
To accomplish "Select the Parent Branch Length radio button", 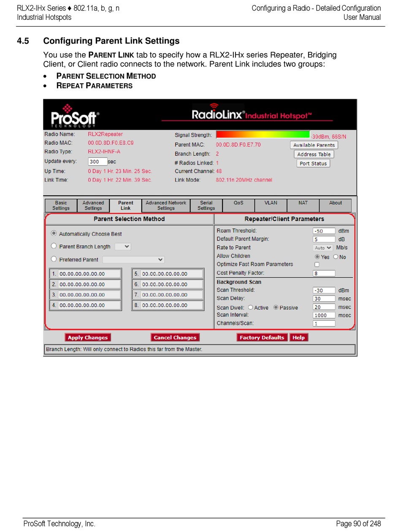I will click(54, 246).
